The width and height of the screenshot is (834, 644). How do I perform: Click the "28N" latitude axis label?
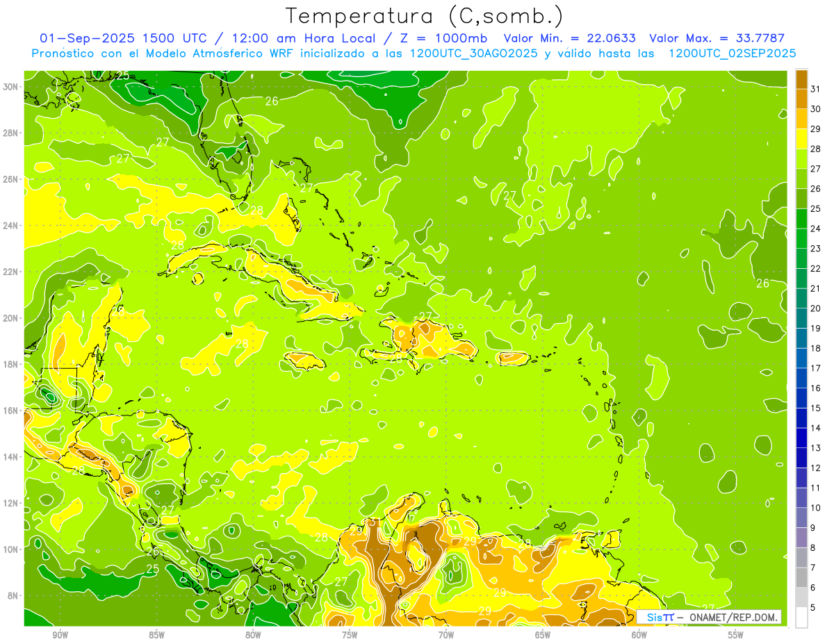[x=11, y=133]
